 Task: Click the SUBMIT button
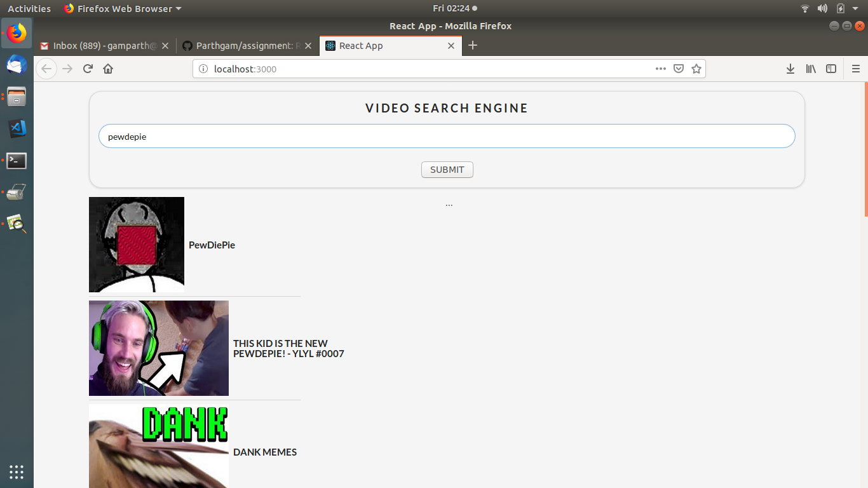447,170
